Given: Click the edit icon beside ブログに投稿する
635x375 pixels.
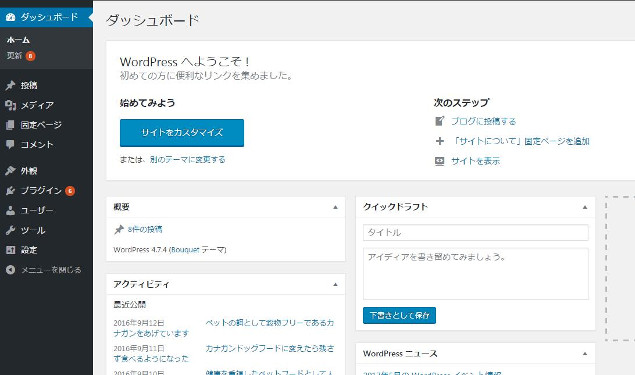Looking at the screenshot, I should point(439,121).
